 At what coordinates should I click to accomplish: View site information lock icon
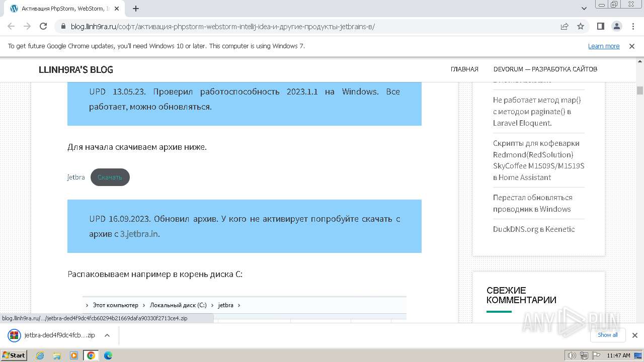[x=63, y=27]
